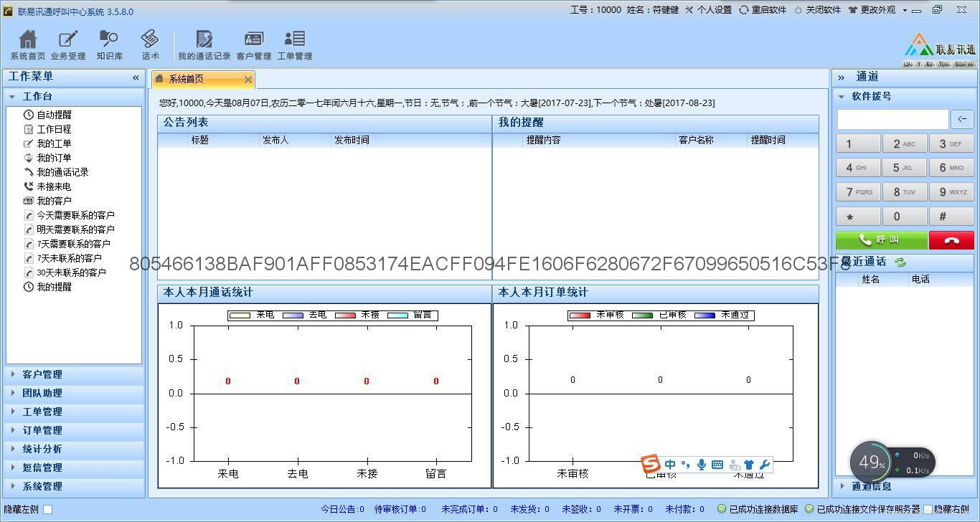Expand the 短信管理 section
The width and height of the screenshot is (980, 522).
[x=74, y=468]
